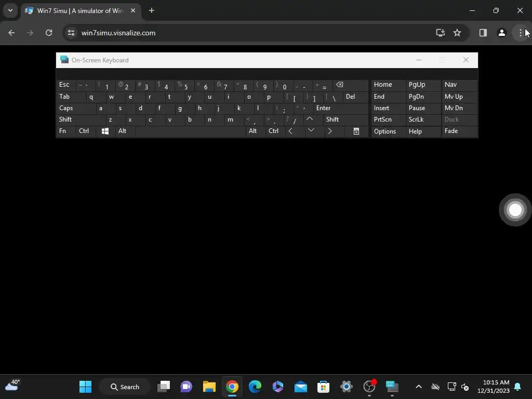532x399 pixels.
Task: Click the Options key
Action: point(389,131)
